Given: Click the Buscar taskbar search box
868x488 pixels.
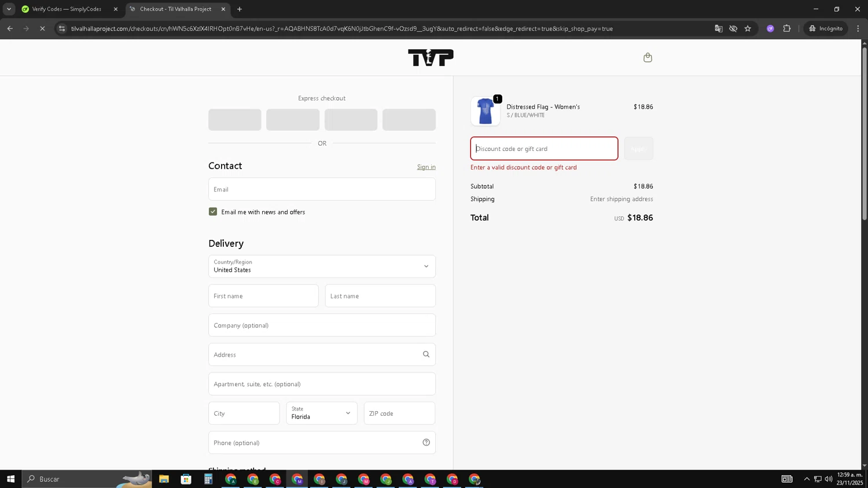Looking at the screenshot, I should pos(87,479).
